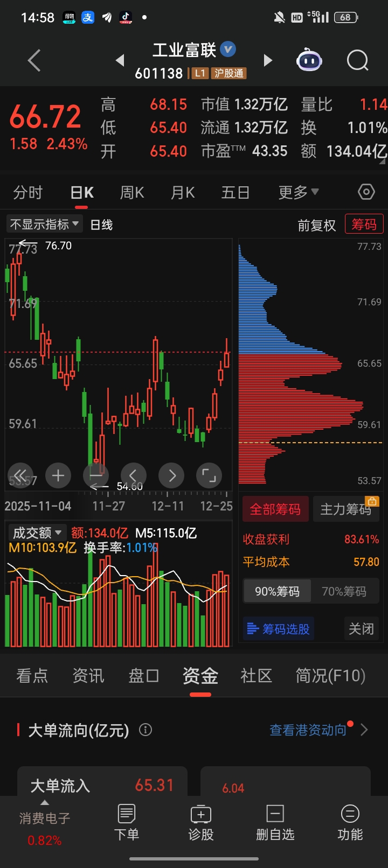This screenshot has width=388, height=868.
Task: Switch to 分时 tab
Action: (x=27, y=192)
